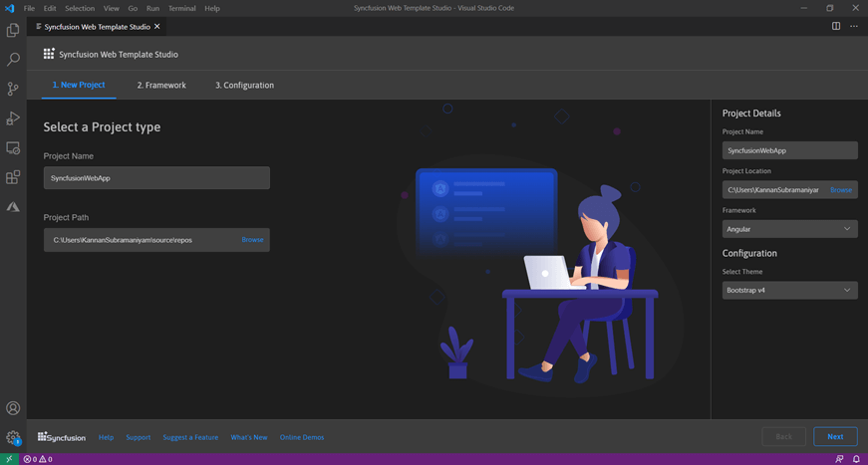Open the Help menu in menu bar
This screenshot has width=868, height=465.
click(x=212, y=8)
